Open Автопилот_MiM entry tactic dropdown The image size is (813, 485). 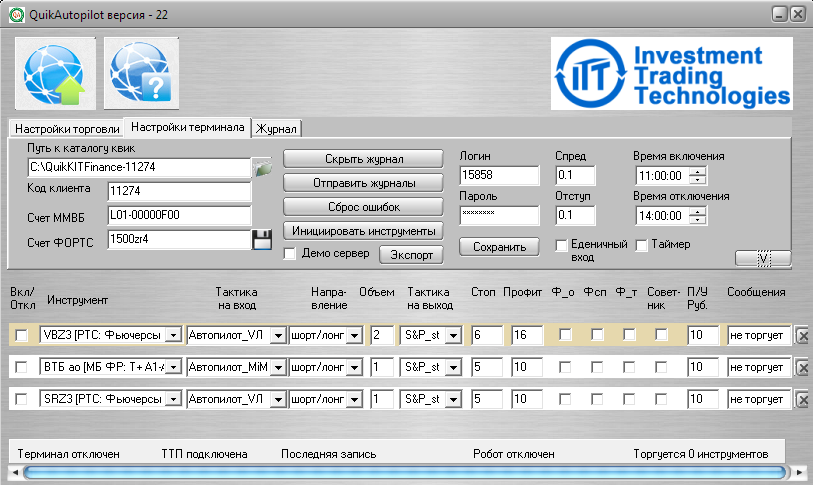pyautogui.click(x=278, y=368)
